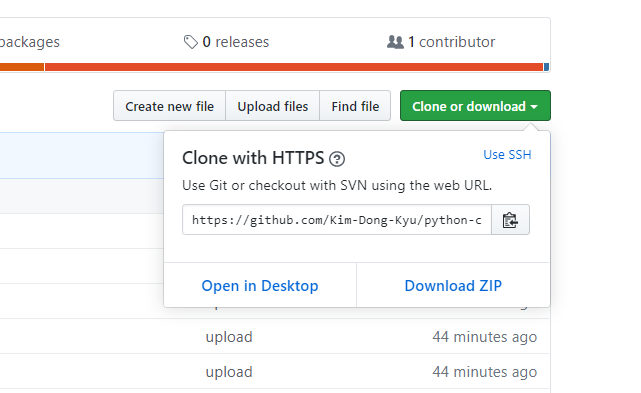Viewport: 641px width, 393px height.
Task: Click 'Use Git or checkout with SVN' text
Action: [337, 185]
